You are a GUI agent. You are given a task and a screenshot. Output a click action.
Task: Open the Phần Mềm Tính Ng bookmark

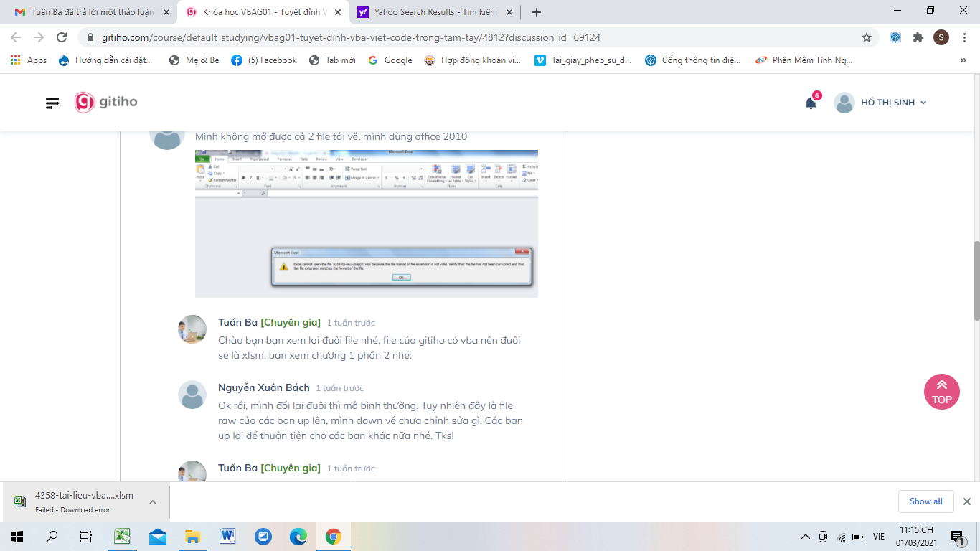click(x=804, y=60)
